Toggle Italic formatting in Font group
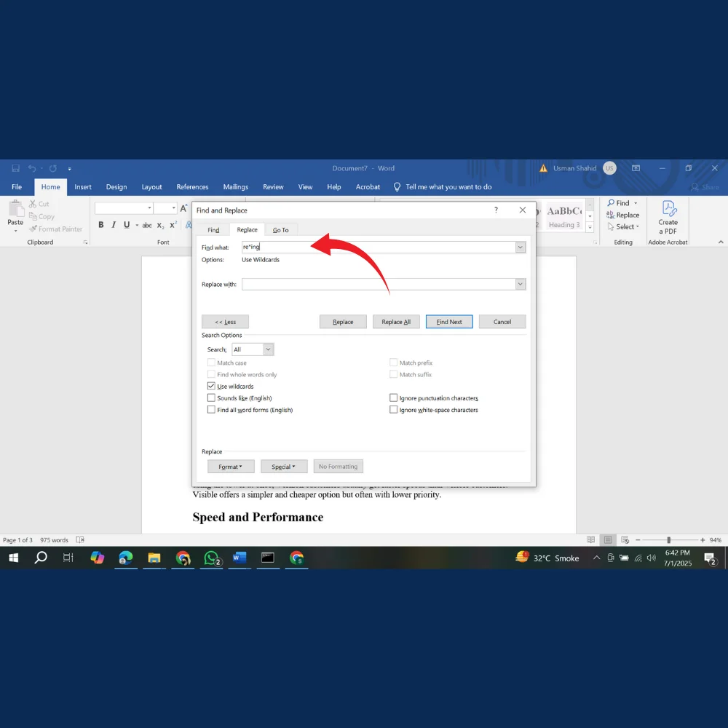Image resolution: width=728 pixels, height=728 pixels. (114, 225)
